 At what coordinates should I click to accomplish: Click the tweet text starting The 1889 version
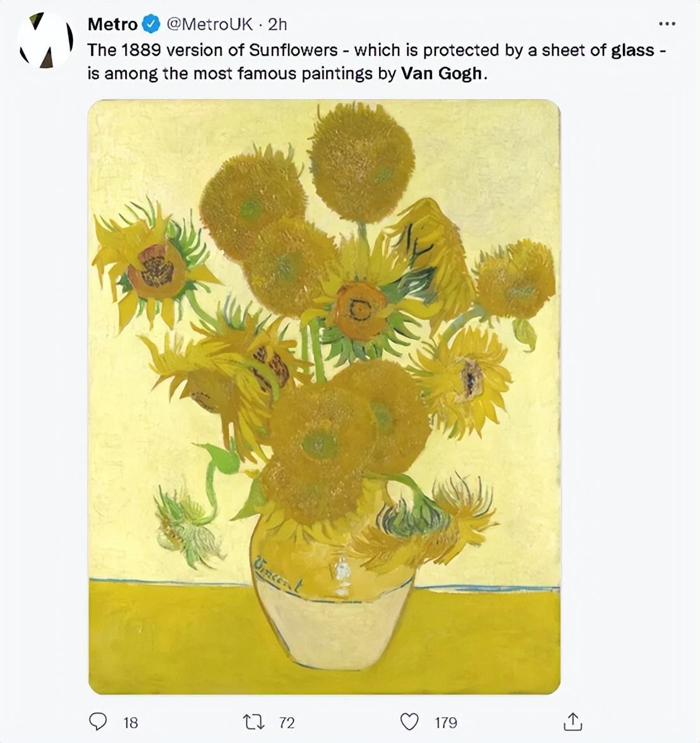click(x=377, y=62)
